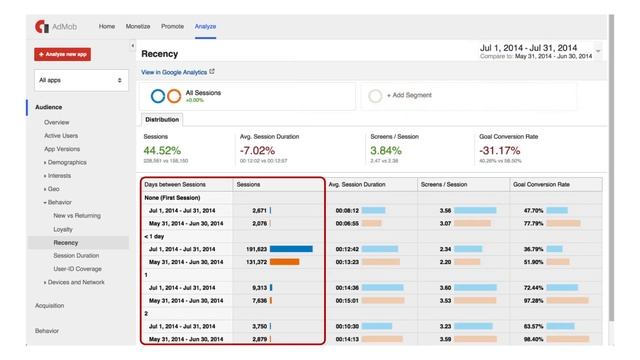Open the Analyze menu
640x360 pixels.
pos(205,26)
